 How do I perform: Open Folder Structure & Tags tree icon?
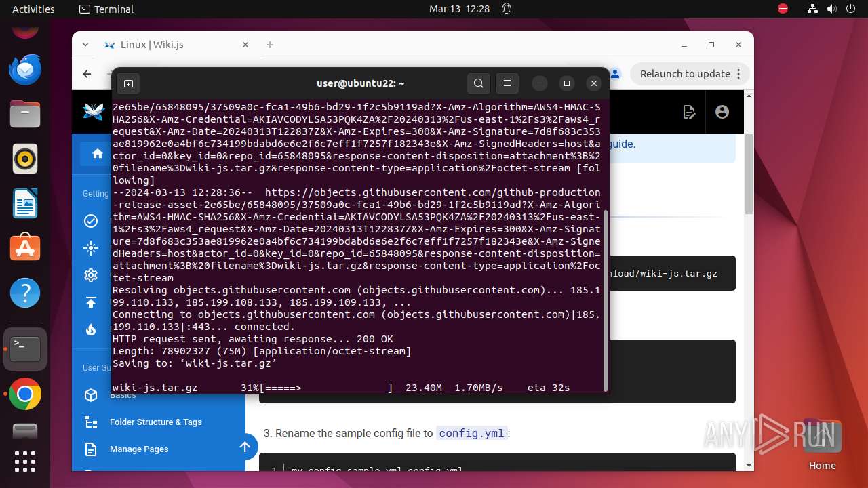(91, 422)
